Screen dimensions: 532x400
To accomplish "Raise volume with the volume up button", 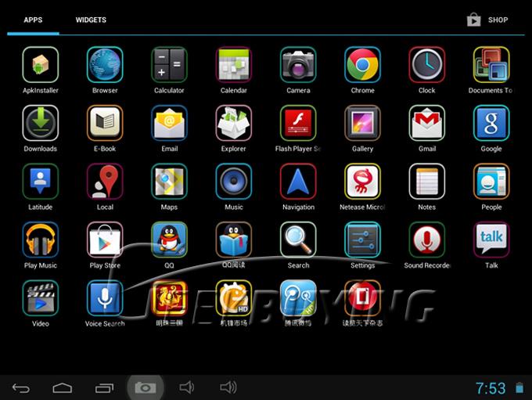I will (228, 387).
